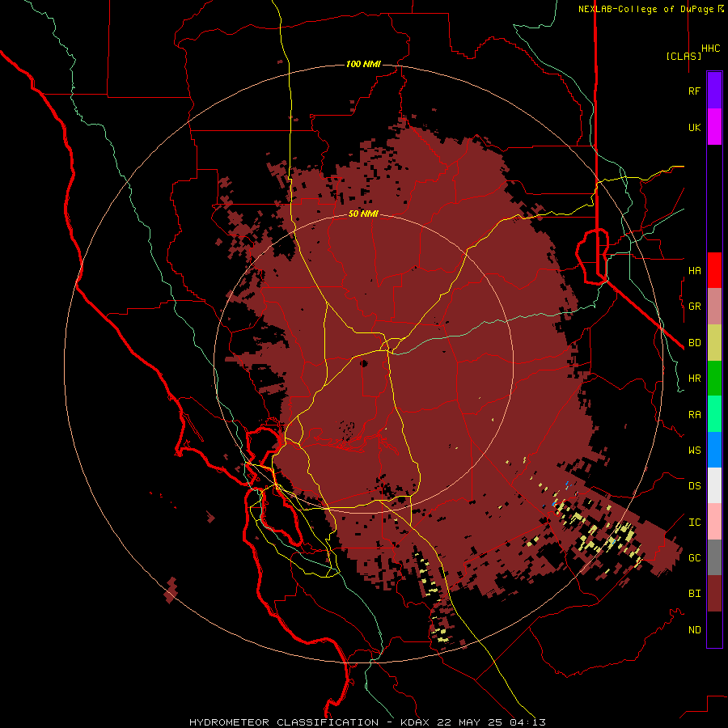This screenshot has height=728, width=728.
Task: Click the IC legend label
Action: pos(694,523)
